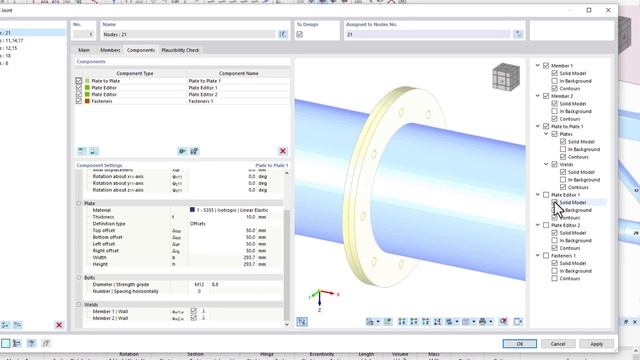Enable Plate Editor 2 visibility checkbox
Image resolution: width=640 pixels, height=360 pixels.
(x=546, y=225)
